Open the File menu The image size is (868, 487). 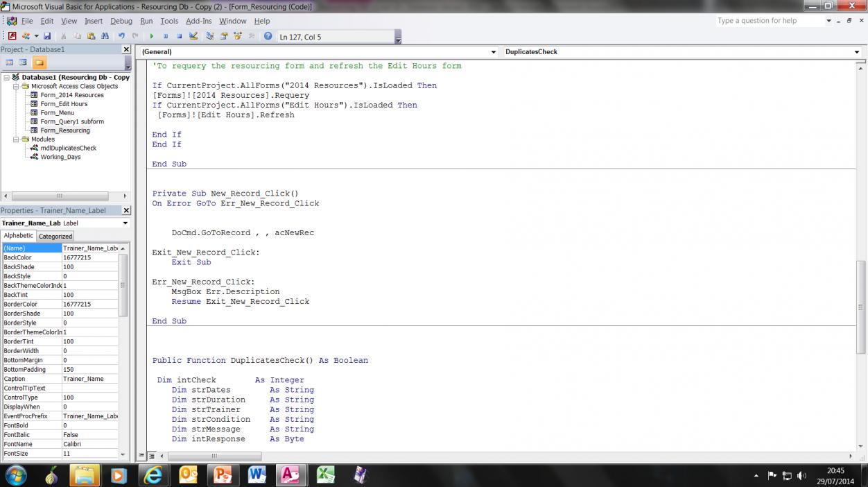tap(27, 21)
